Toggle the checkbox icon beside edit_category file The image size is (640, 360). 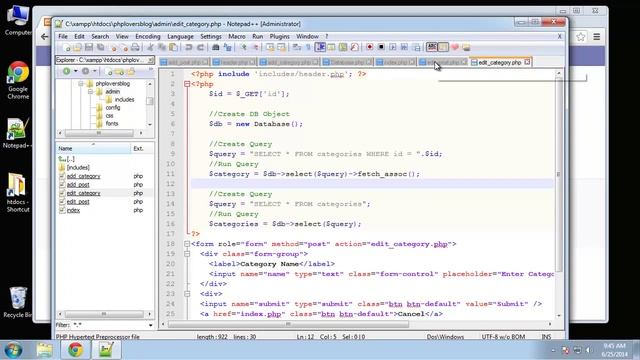(62, 193)
